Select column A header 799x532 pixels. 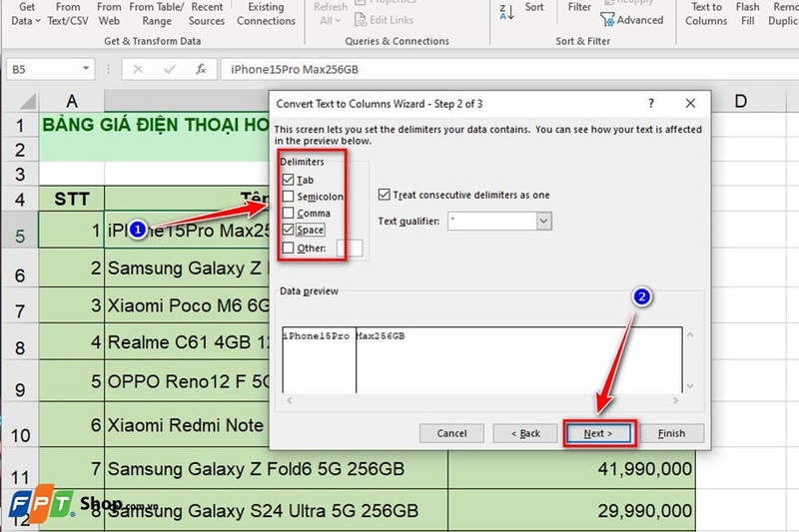tap(72, 101)
